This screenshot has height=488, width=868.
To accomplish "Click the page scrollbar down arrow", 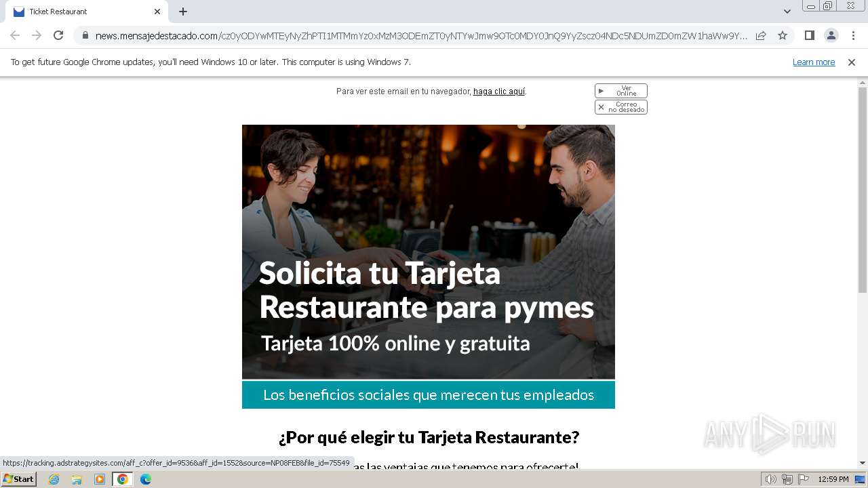I will pyautogui.click(x=863, y=464).
